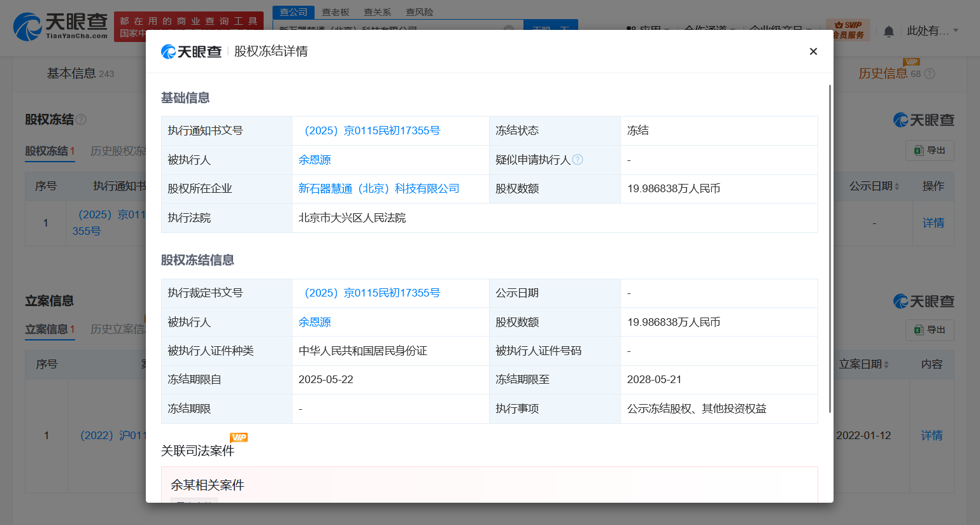Export 立案信息 table via 导出 button
980x525 pixels.
[930, 330]
